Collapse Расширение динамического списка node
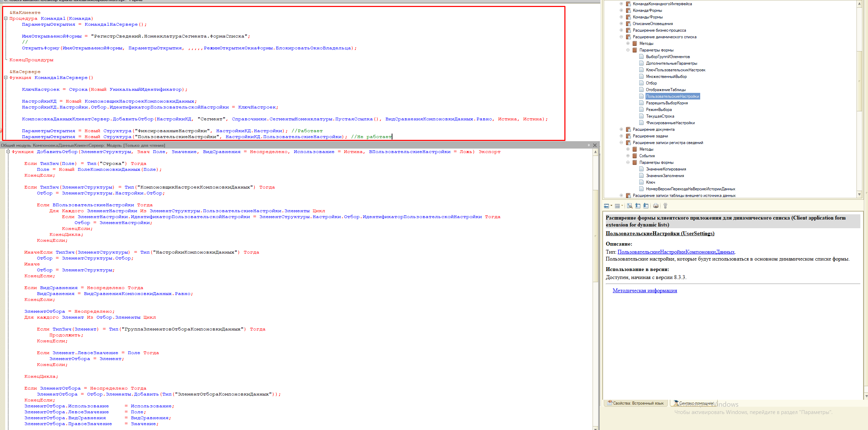 click(x=621, y=37)
